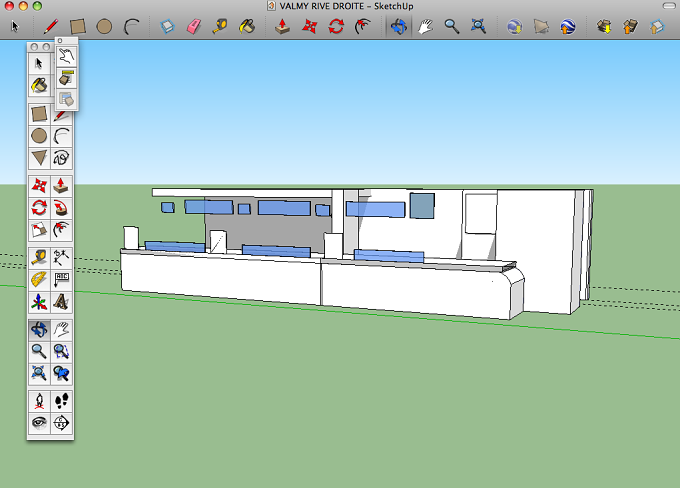Pick the Rotate tool in left palette

(x=39, y=208)
